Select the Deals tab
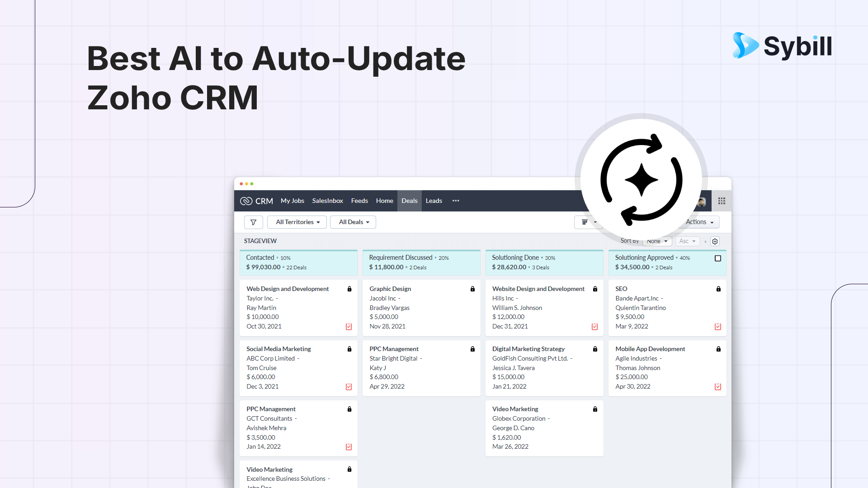This screenshot has width=868, height=488. point(410,201)
